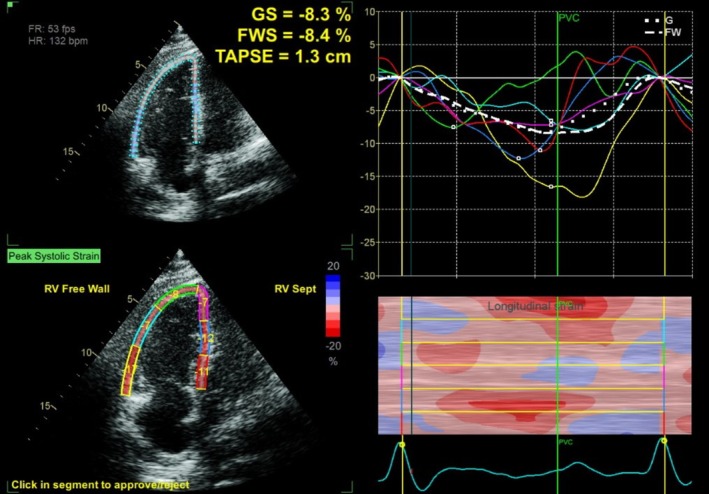
Task: Click the TAPSE = 1.3 cm value
Action: 283,56
